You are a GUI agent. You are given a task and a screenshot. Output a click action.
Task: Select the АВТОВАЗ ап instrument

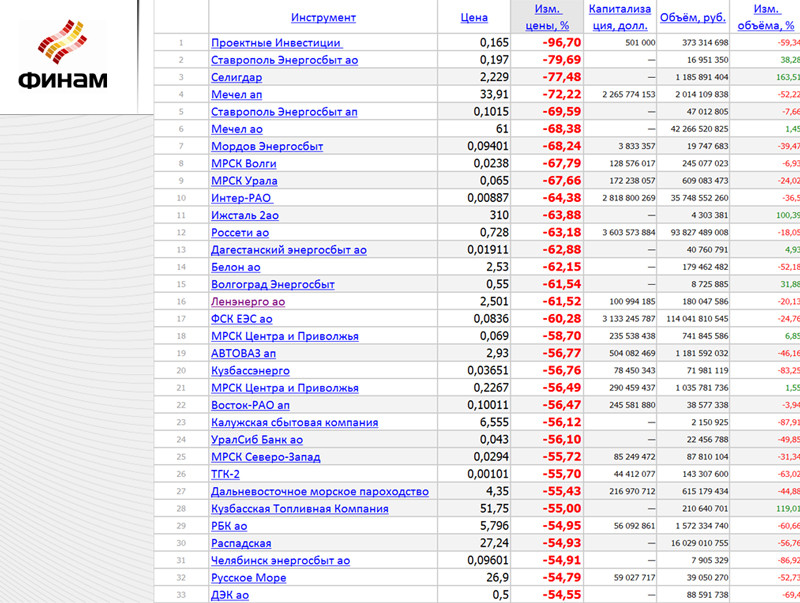(243, 353)
